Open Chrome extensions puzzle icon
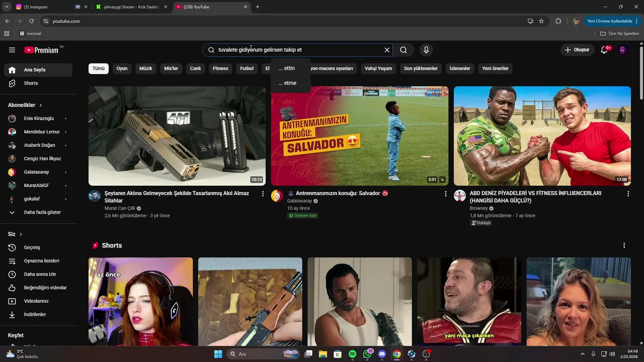Image resolution: width=644 pixels, height=362 pixels. point(558,21)
